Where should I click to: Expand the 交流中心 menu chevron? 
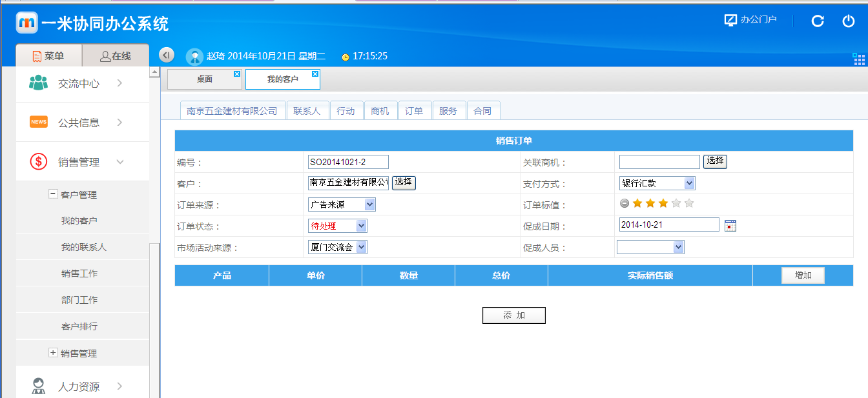coord(120,83)
